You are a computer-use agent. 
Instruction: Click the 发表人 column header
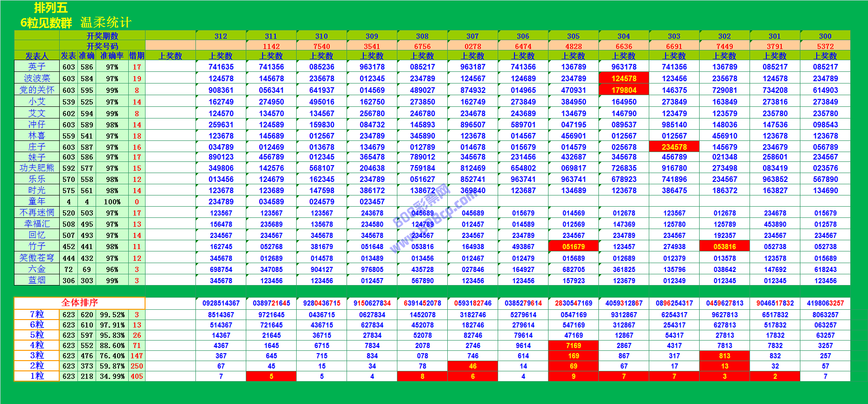click(x=37, y=56)
